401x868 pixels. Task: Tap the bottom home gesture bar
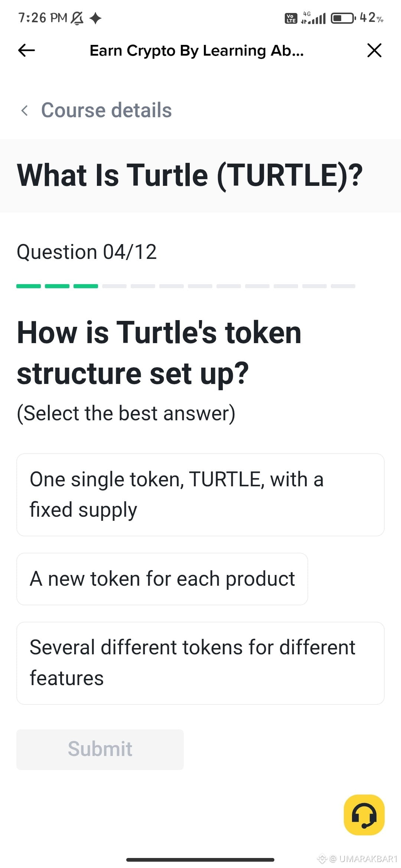click(x=200, y=859)
